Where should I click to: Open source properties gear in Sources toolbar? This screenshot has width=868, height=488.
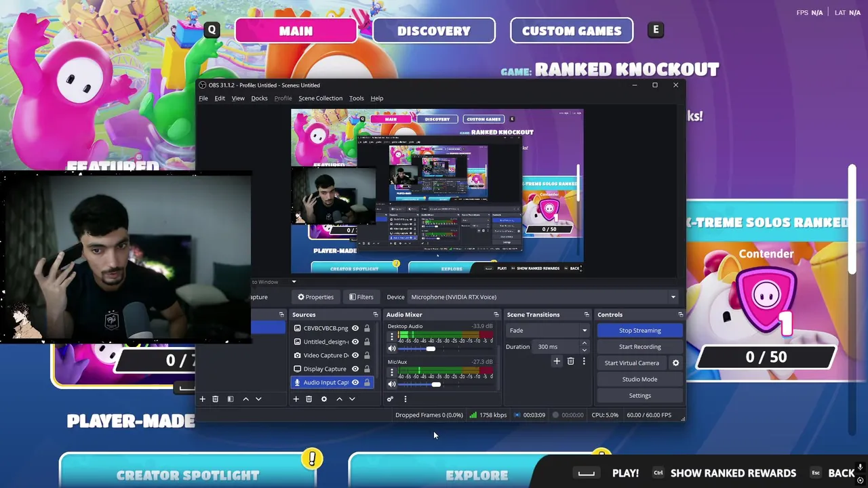tap(324, 399)
